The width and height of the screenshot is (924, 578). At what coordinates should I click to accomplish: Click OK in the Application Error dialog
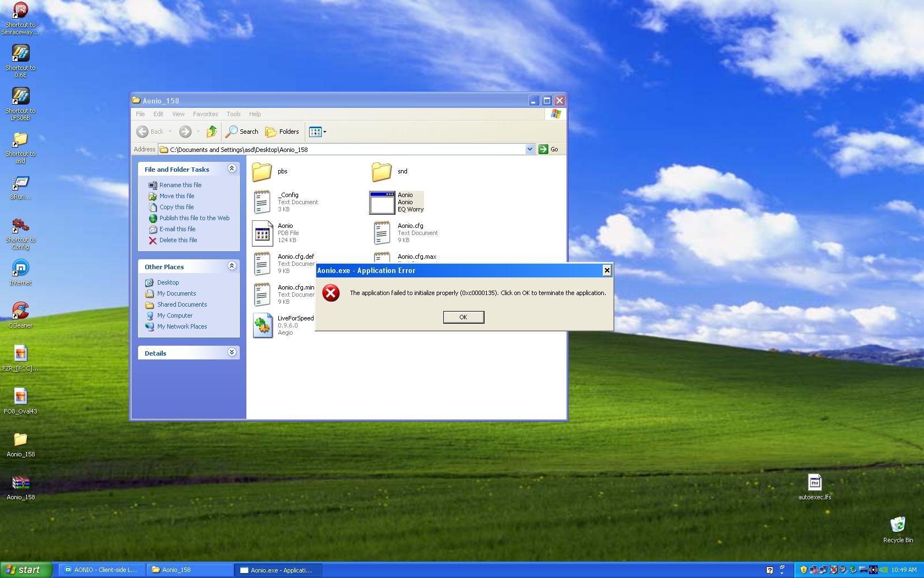tap(464, 317)
